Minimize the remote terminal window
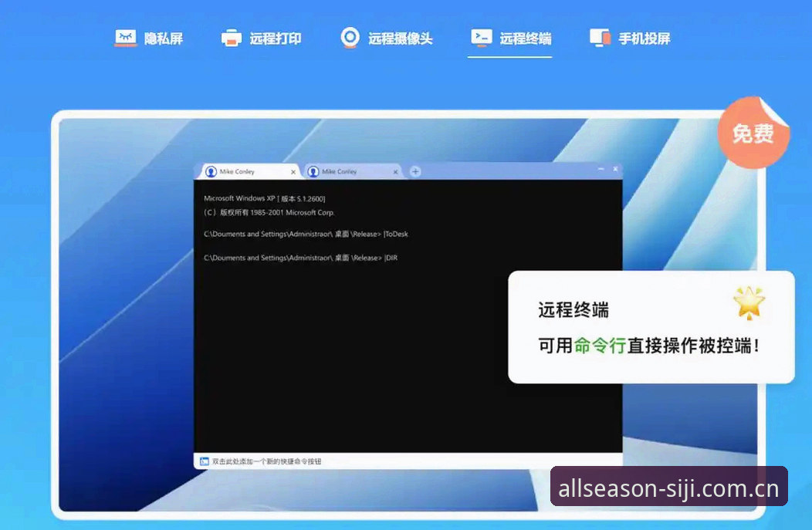 pos(601,169)
